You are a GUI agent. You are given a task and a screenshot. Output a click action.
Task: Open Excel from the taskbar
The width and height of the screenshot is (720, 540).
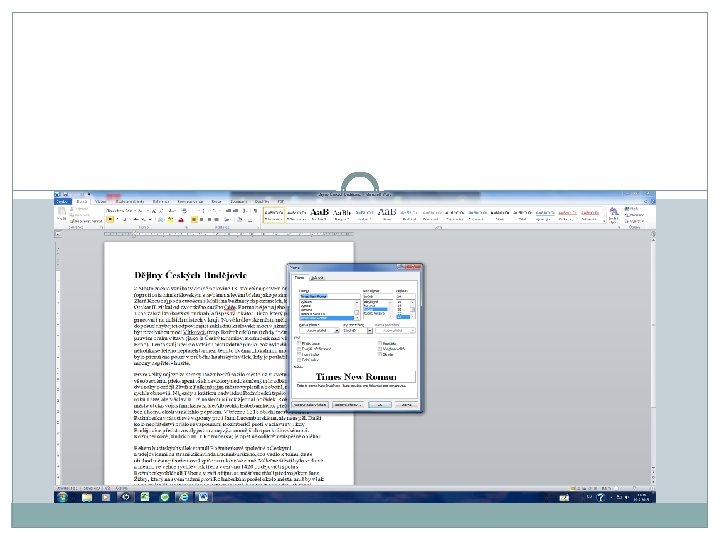coord(145,497)
